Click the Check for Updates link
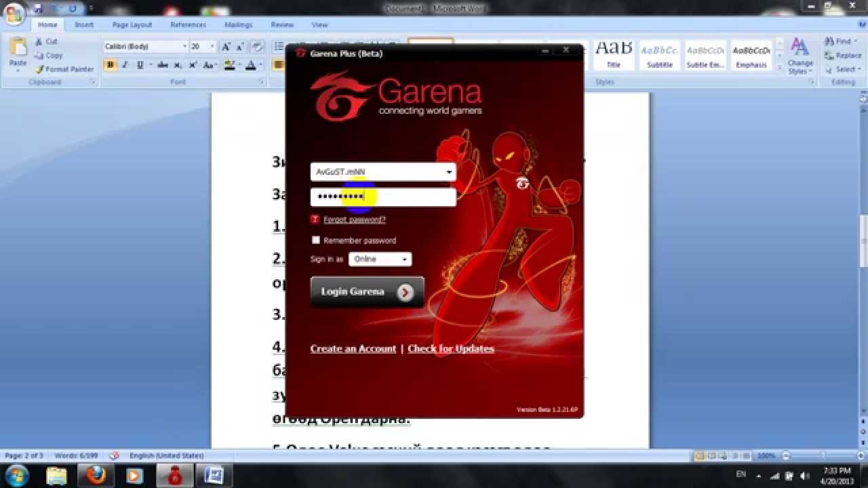 pyautogui.click(x=451, y=348)
